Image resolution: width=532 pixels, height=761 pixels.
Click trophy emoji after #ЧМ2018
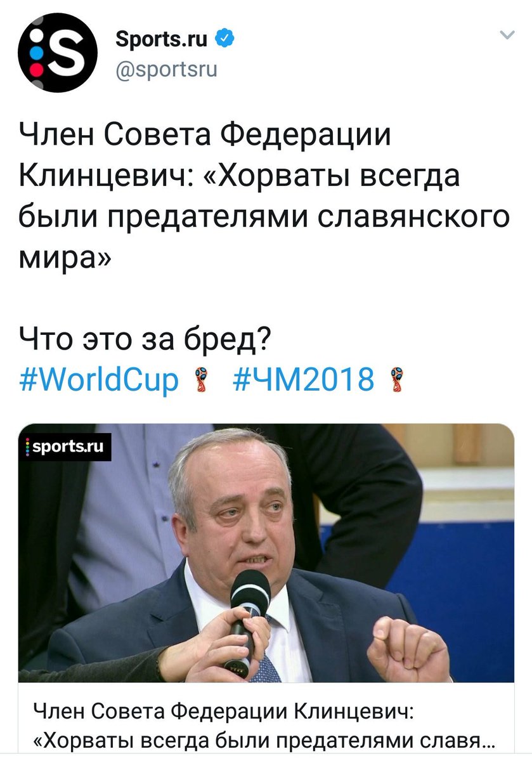(x=397, y=380)
